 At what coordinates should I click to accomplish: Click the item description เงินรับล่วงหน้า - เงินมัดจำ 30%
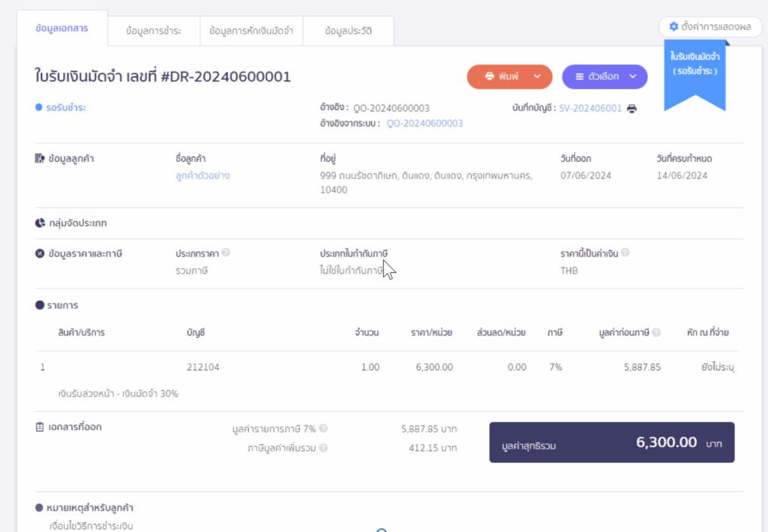click(118, 393)
